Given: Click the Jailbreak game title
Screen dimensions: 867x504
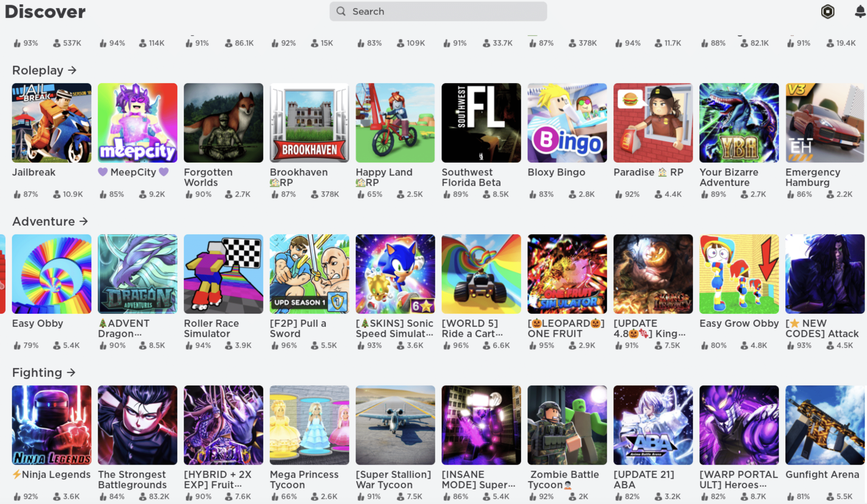Looking at the screenshot, I should (x=34, y=172).
